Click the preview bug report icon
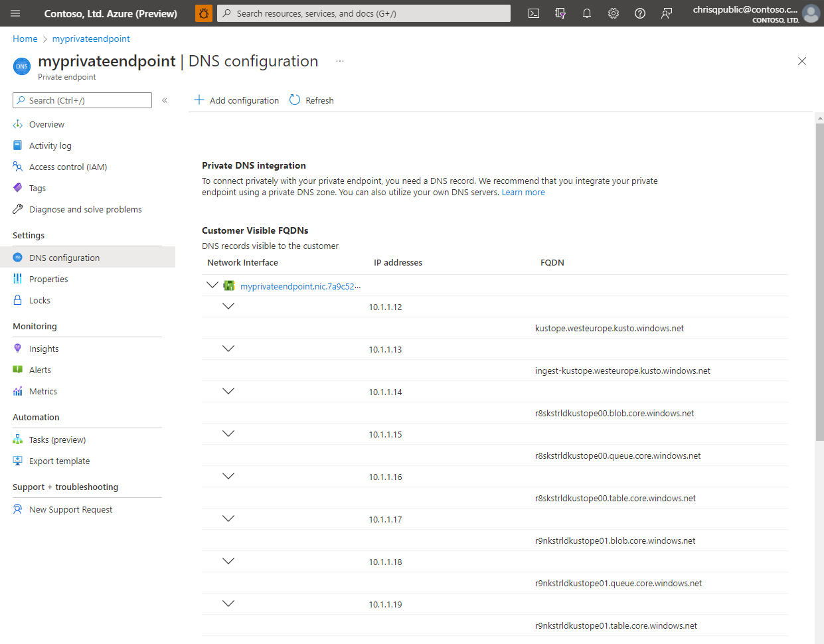This screenshot has width=824, height=644. pos(204,13)
